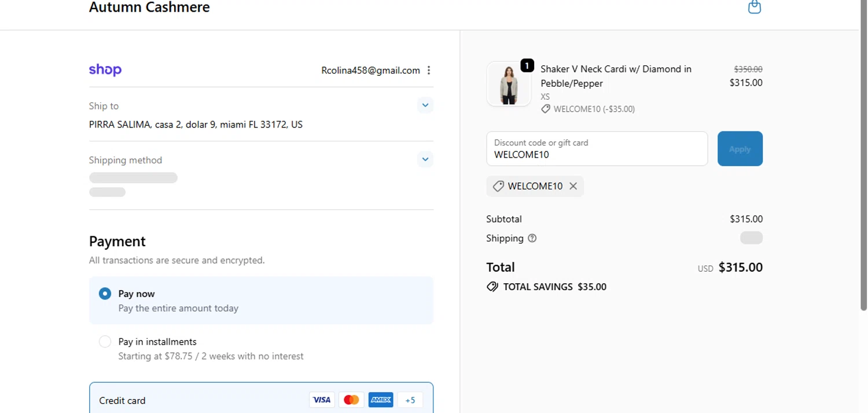The width and height of the screenshot is (868, 413).
Task: Click the item quantity badge showing 1
Action: click(x=527, y=65)
